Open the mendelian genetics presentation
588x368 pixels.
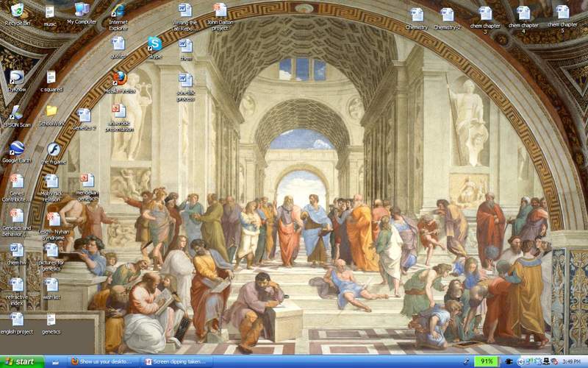87,187
